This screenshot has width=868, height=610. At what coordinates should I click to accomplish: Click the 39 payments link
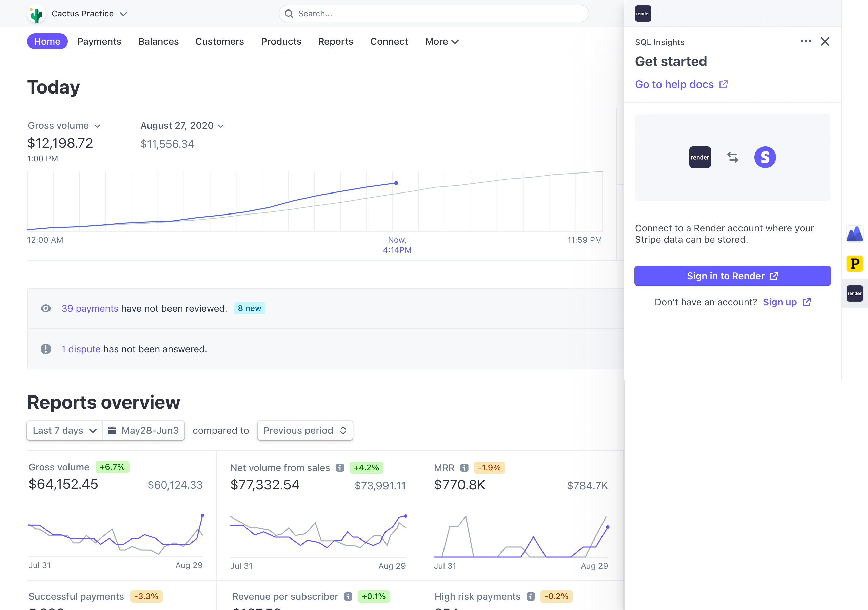click(x=90, y=308)
